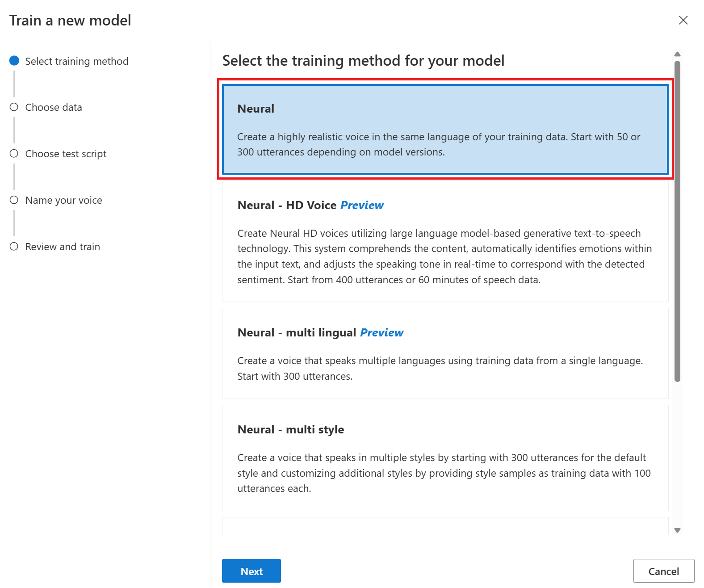Choose the Neural - HD Voice option
Viewport: 704px width, 588px height.
click(445, 242)
